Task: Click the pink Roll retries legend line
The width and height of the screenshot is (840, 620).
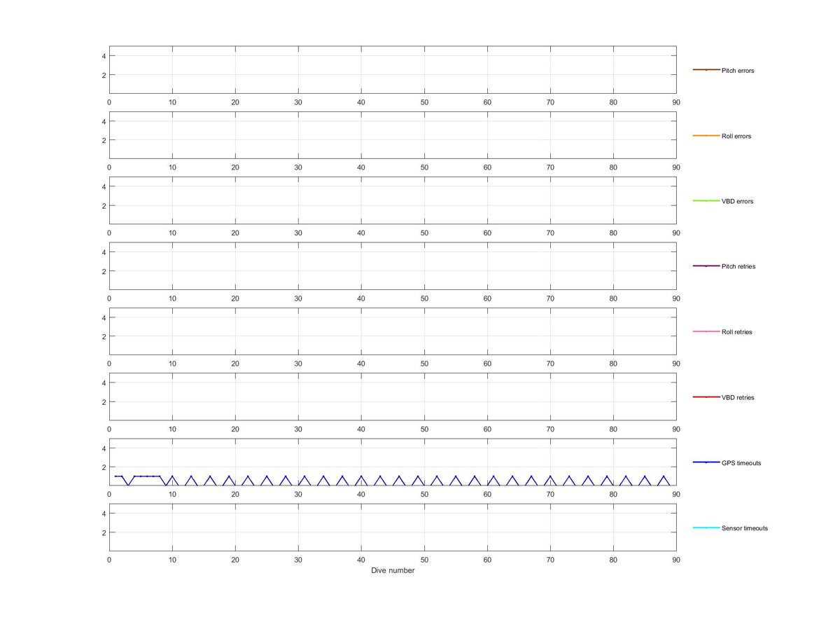Action: point(706,331)
